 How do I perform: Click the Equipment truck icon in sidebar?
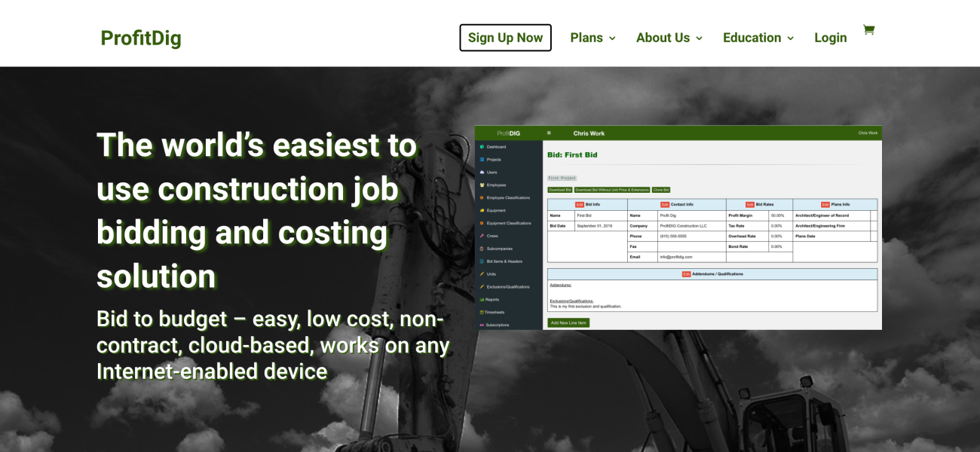[x=482, y=210]
